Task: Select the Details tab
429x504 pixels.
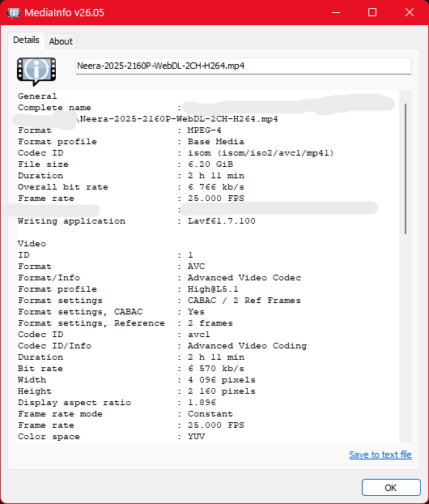Action: [27, 41]
